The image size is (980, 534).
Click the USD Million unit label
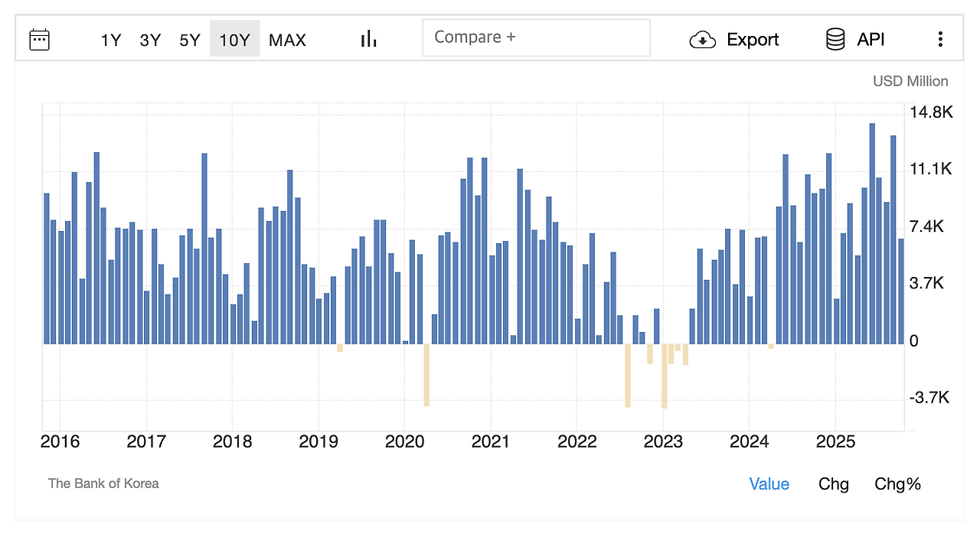click(x=910, y=81)
